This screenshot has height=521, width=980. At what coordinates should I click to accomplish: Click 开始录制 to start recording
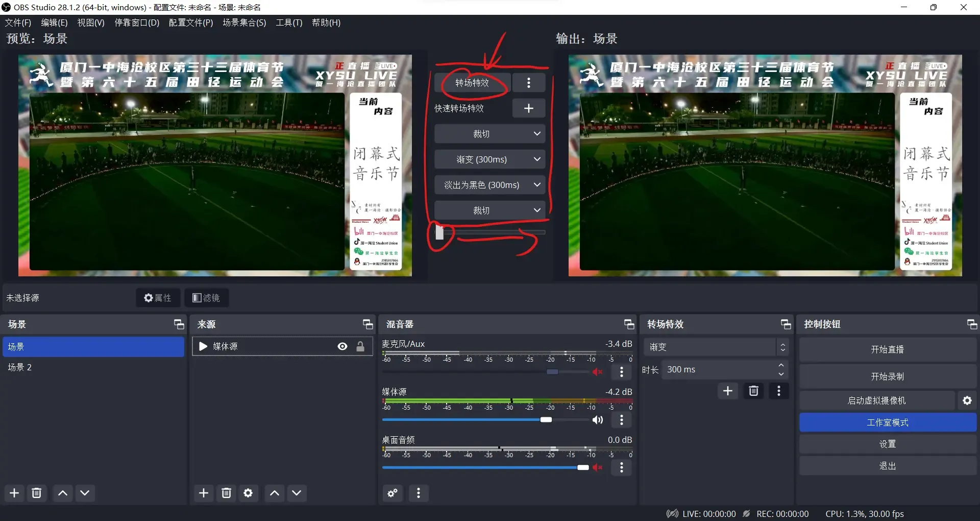click(x=888, y=376)
